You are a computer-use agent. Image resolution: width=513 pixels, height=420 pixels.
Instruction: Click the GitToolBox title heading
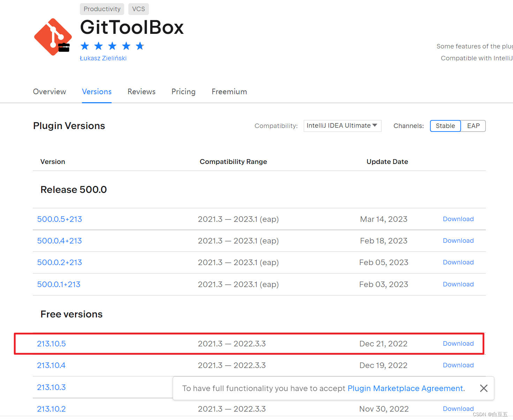click(x=132, y=27)
